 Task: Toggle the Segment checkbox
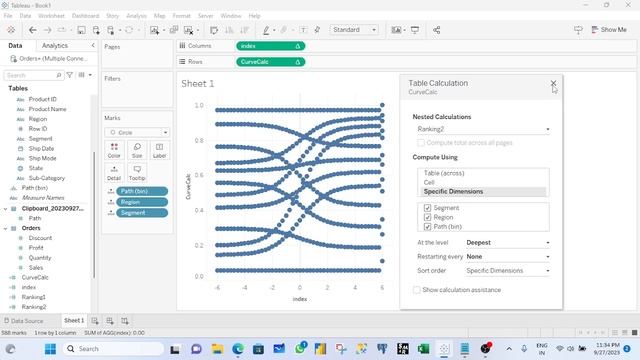pos(427,208)
